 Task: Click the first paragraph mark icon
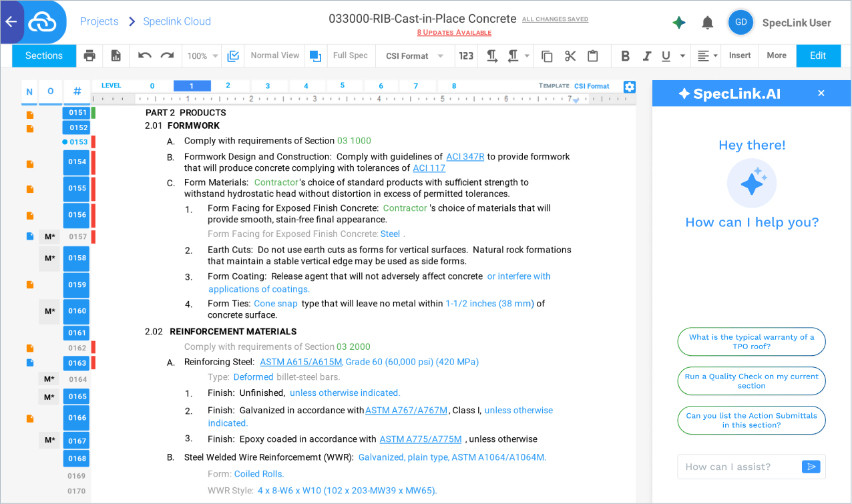[492, 56]
